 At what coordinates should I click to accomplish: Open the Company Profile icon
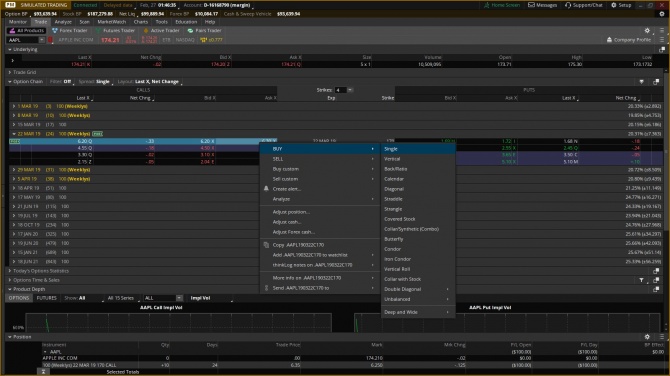tap(609, 40)
